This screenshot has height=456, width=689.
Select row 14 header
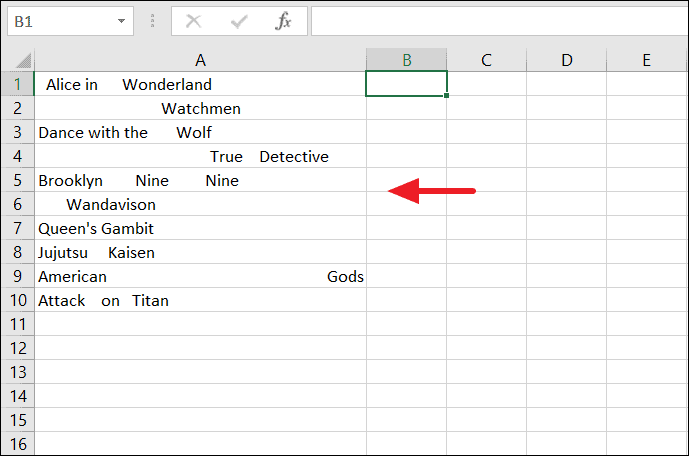(x=18, y=396)
